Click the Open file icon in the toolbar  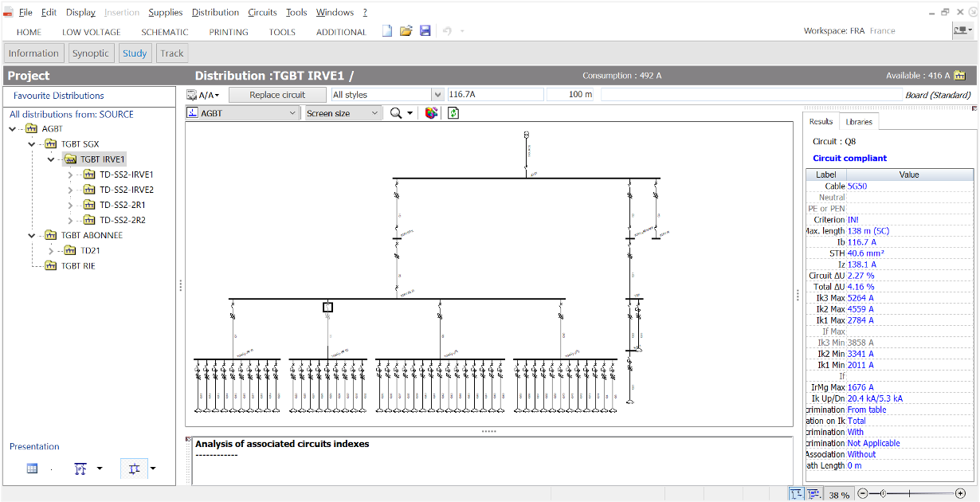click(x=406, y=30)
